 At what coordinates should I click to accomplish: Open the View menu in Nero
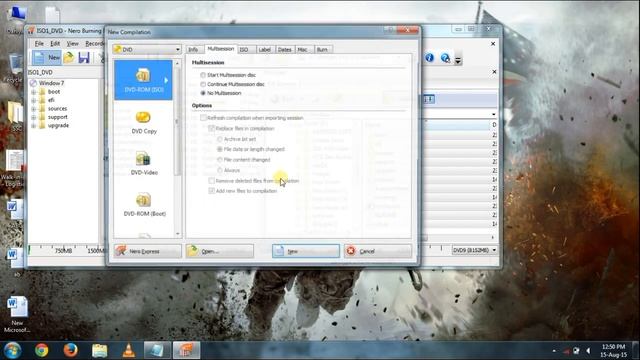pos(72,43)
